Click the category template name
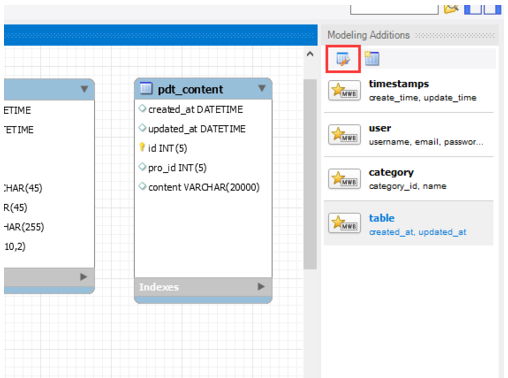This screenshot has width=508, height=378. click(x=391, y=172)
